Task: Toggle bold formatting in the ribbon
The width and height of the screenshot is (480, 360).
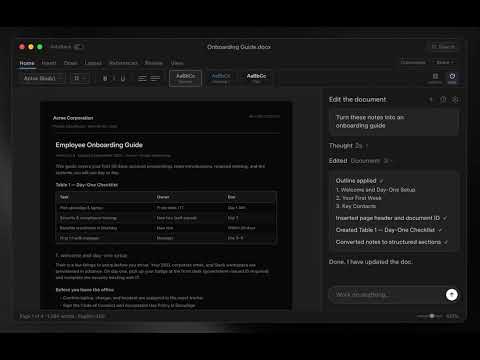Action: 105,78
